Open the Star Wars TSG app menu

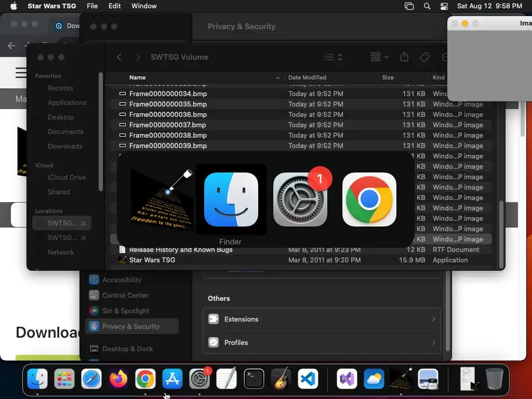51,6
